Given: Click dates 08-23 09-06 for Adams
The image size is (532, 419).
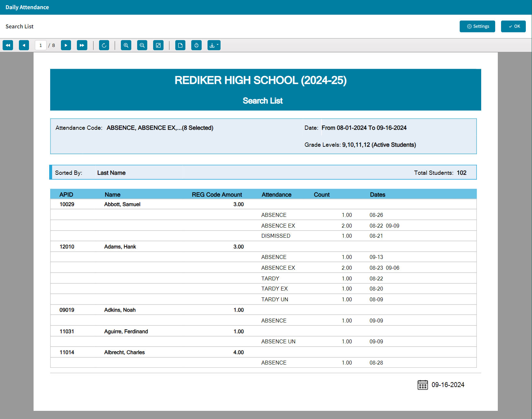Looking at the screenshot, I should pyautogui.click(x=384, y=268).
